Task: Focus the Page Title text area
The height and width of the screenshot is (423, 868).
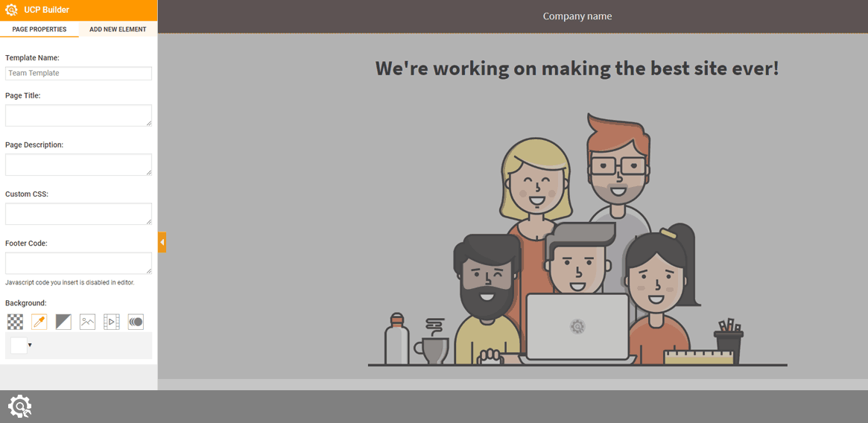Action: [78, 115]
